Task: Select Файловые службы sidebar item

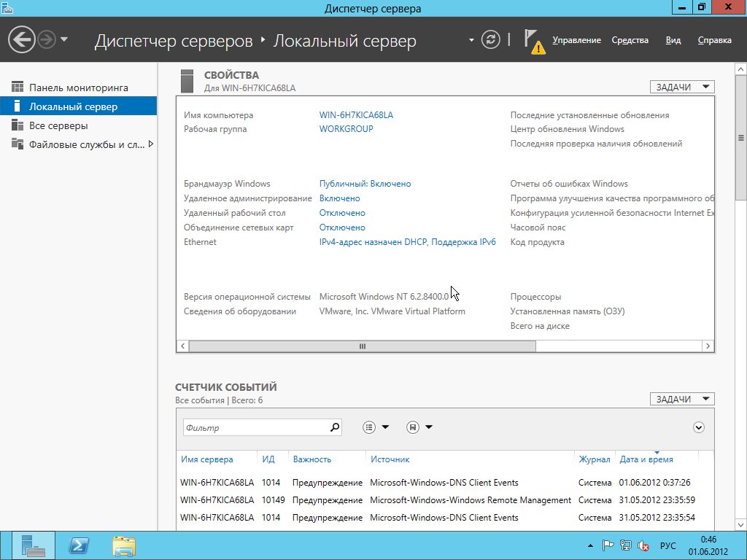Action: pyautogui.click(x=78, y=144)
